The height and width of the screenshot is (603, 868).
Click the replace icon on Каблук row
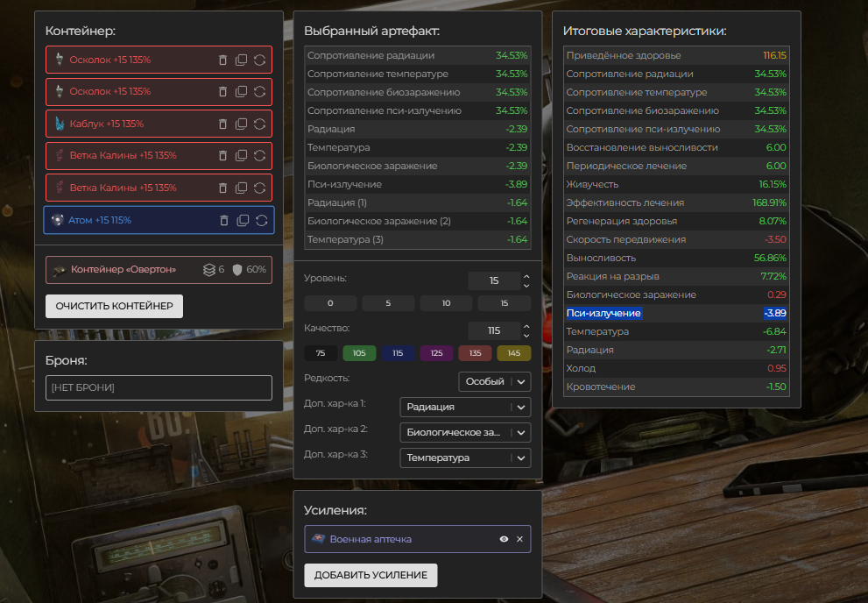259,124
